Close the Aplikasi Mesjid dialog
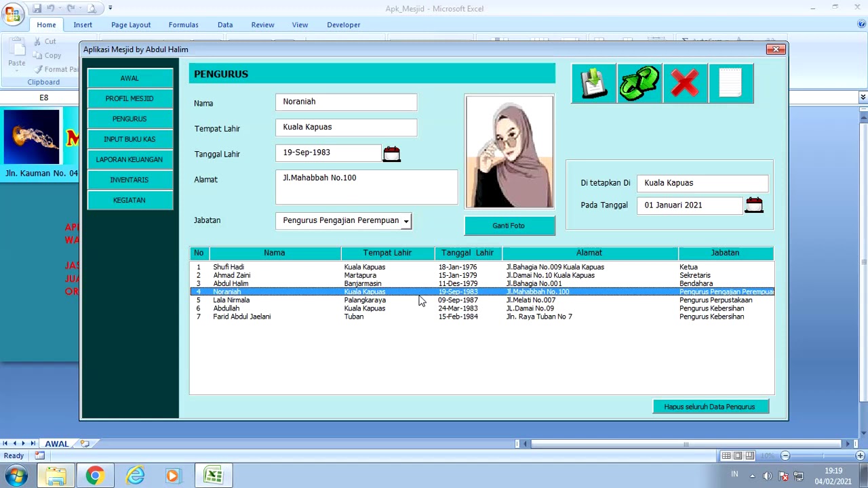The image size is (868, 488). pyautogui.click(x=776, y=49)
